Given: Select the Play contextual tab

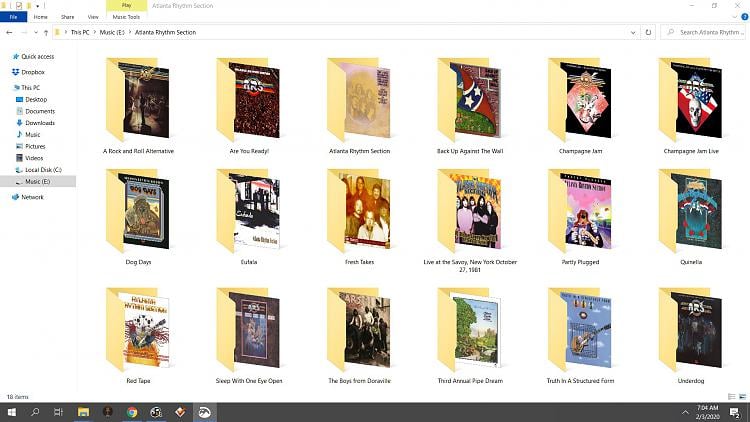Looking at the screenshot, I should pos(126,5).
